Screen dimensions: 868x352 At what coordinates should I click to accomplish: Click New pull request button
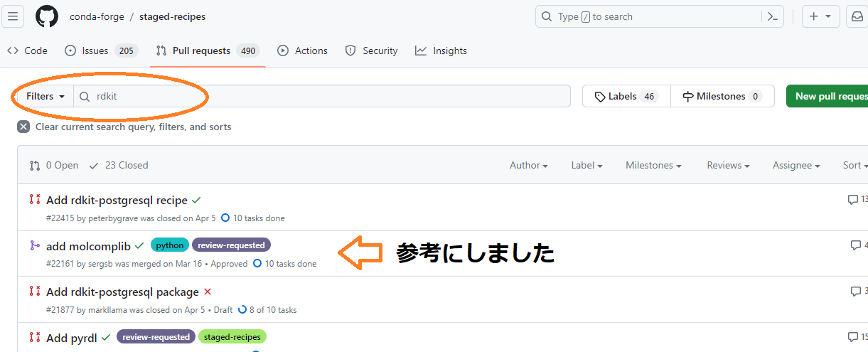[827, 96]
